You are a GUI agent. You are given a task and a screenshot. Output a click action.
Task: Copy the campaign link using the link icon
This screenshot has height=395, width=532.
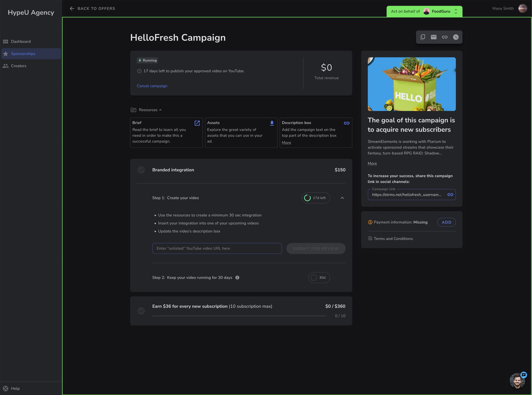pos(450,195)
